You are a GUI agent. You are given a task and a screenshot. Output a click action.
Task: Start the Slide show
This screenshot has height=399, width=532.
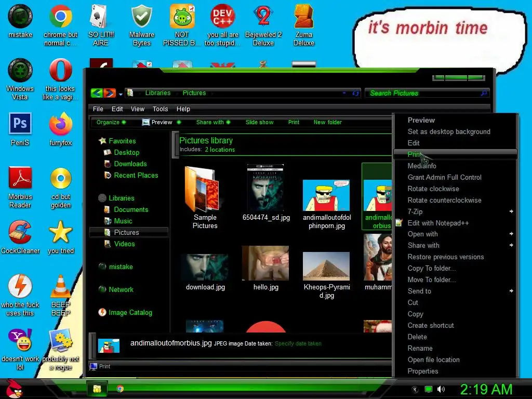coord(260,122)
